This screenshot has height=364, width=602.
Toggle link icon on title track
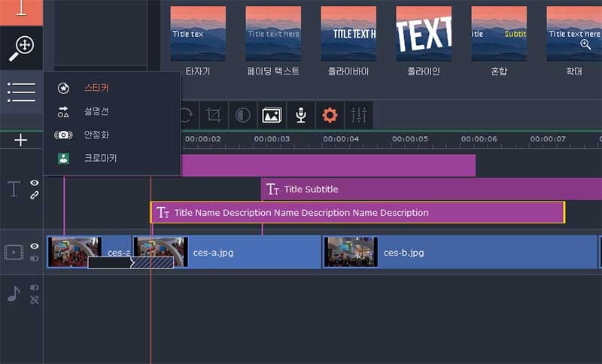point(35,196)
